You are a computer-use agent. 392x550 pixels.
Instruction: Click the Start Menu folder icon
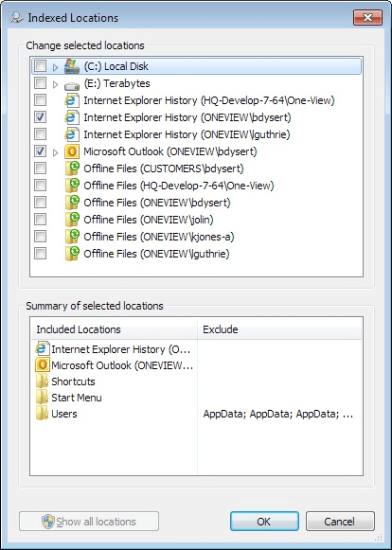[x=42, y=398]
